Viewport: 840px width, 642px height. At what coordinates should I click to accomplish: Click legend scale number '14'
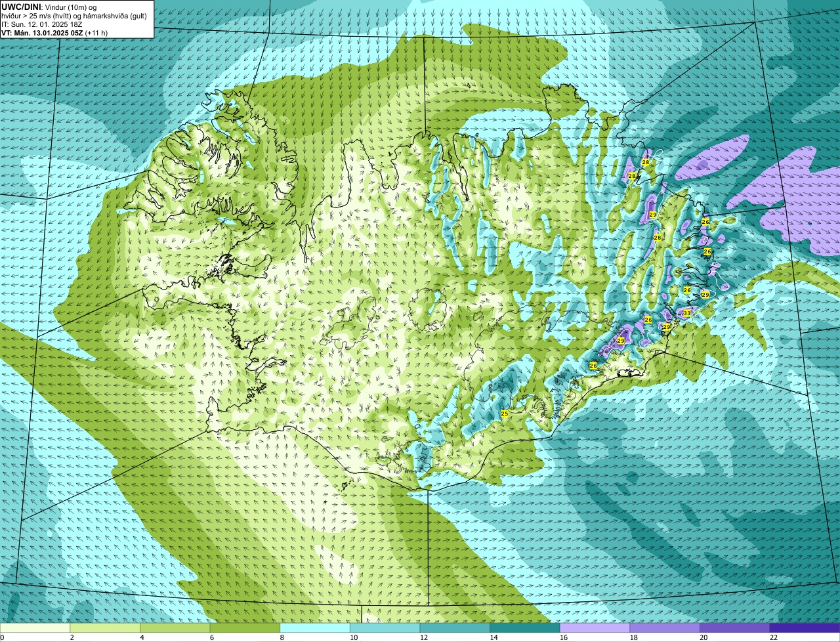tap(493, 637)
